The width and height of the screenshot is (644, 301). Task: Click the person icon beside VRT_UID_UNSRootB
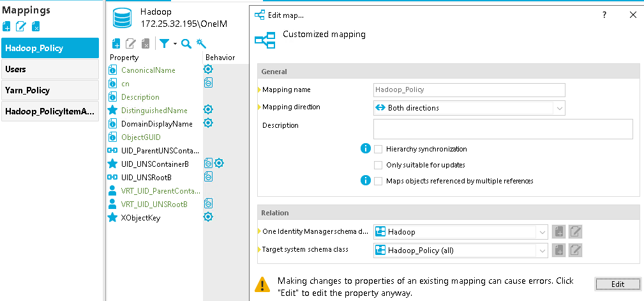pyautogui.click(x=112, y=204)
